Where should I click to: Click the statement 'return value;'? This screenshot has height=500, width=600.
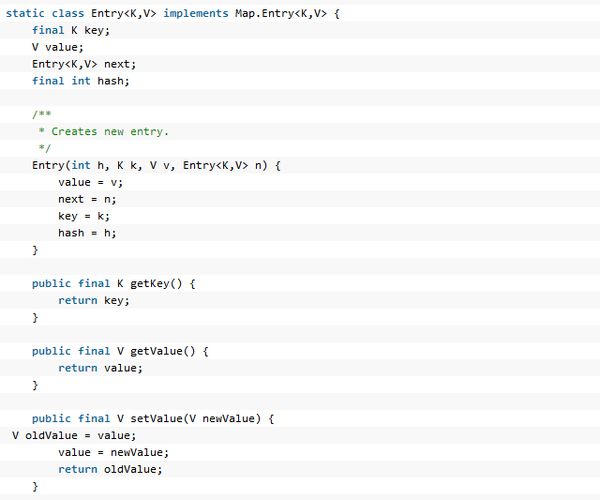[100, 368]
